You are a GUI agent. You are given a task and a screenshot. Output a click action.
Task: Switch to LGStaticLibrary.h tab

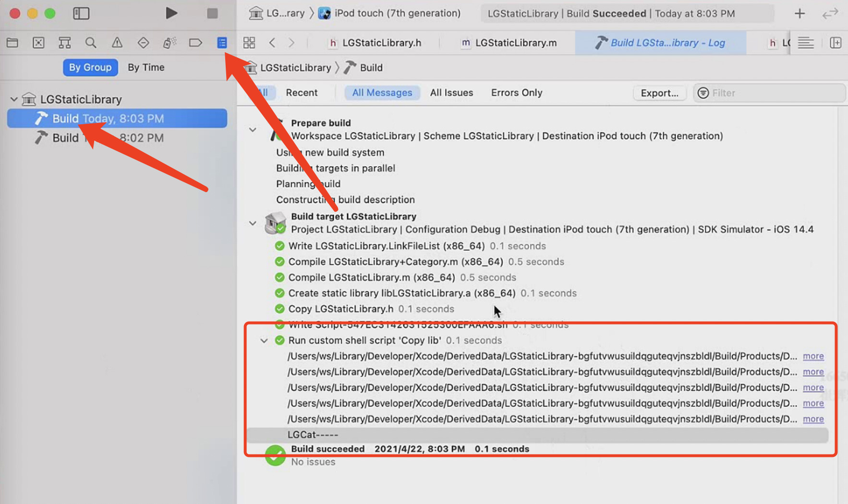pos(375,43)
